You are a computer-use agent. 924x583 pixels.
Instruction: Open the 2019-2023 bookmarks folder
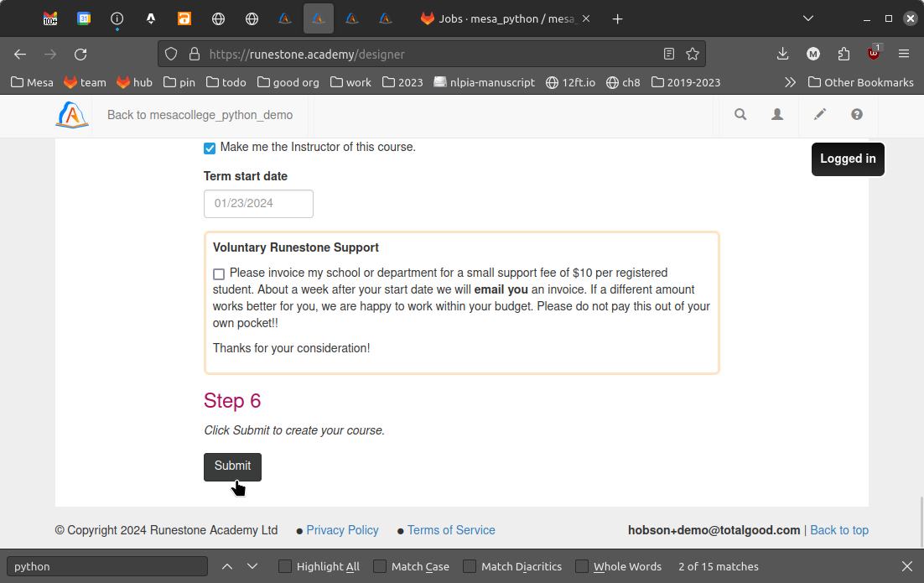pyautogui.click(x=685, y=82)
